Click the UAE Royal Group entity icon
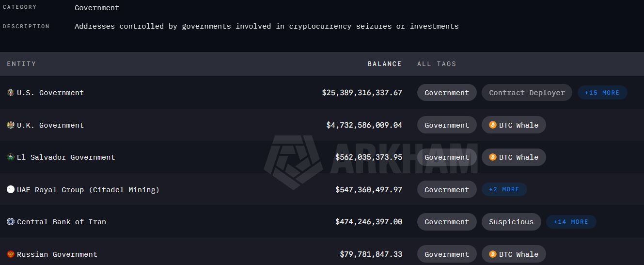This screenshot has width=644, height=265. pyautogui.click(x=11, y=189)
